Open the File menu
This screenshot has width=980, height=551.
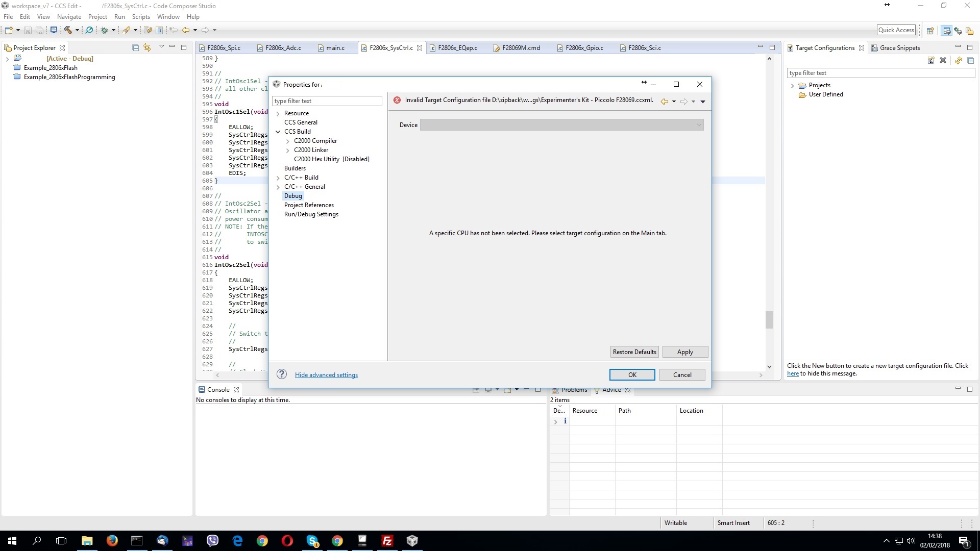[8, 17]
